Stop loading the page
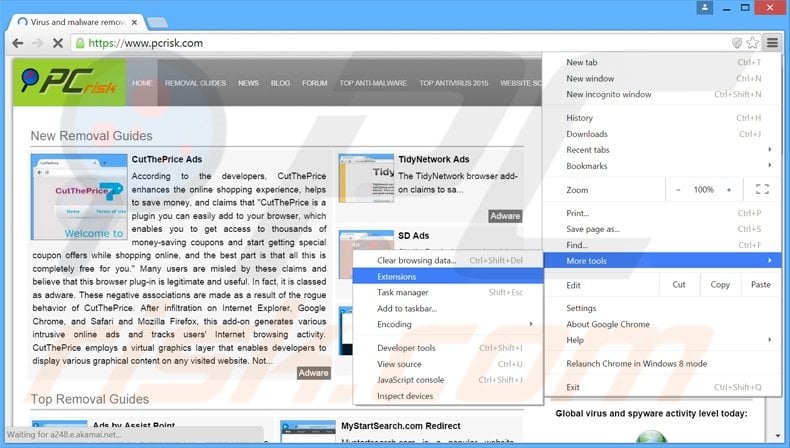Screen dimensions: 790x448 point(58,43)
